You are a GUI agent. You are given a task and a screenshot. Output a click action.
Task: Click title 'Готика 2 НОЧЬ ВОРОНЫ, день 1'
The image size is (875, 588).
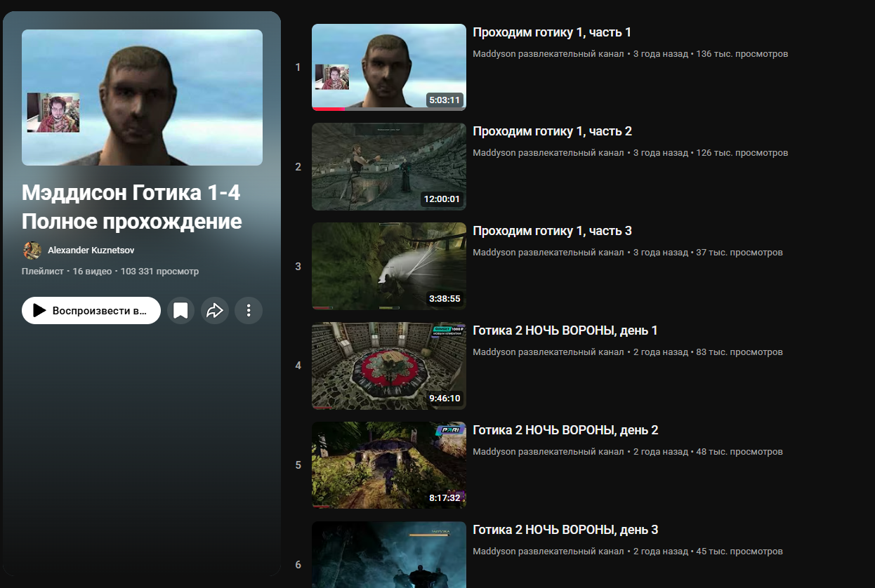click(565, 330)
